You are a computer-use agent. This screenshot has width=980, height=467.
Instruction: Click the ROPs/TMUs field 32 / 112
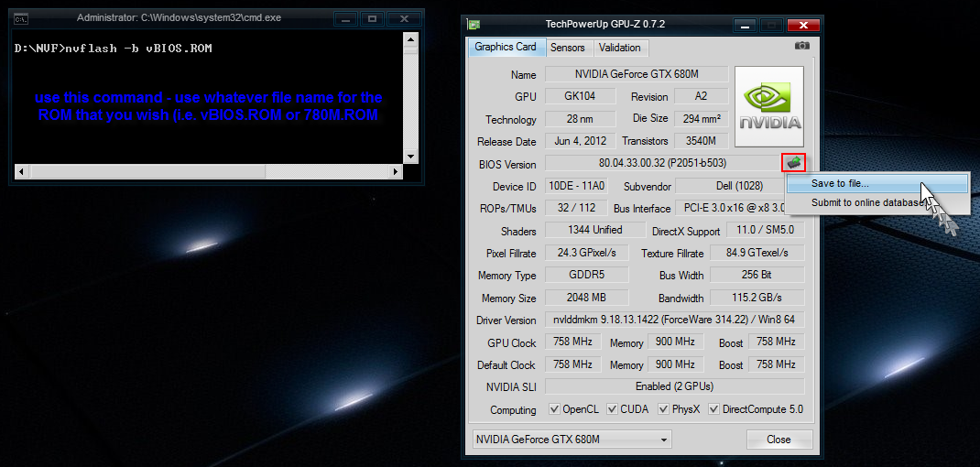[x=575, y=208]
